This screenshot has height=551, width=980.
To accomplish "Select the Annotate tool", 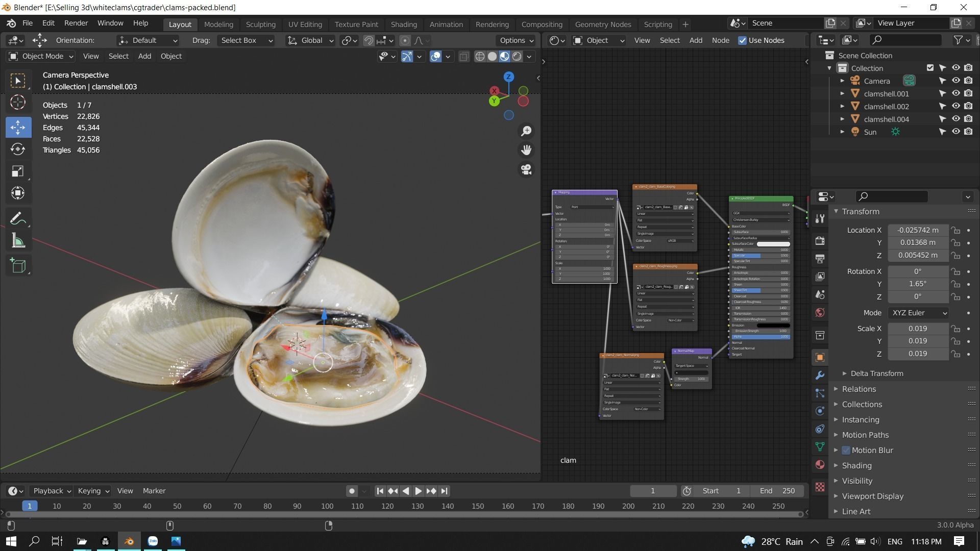I will (18, 219).
